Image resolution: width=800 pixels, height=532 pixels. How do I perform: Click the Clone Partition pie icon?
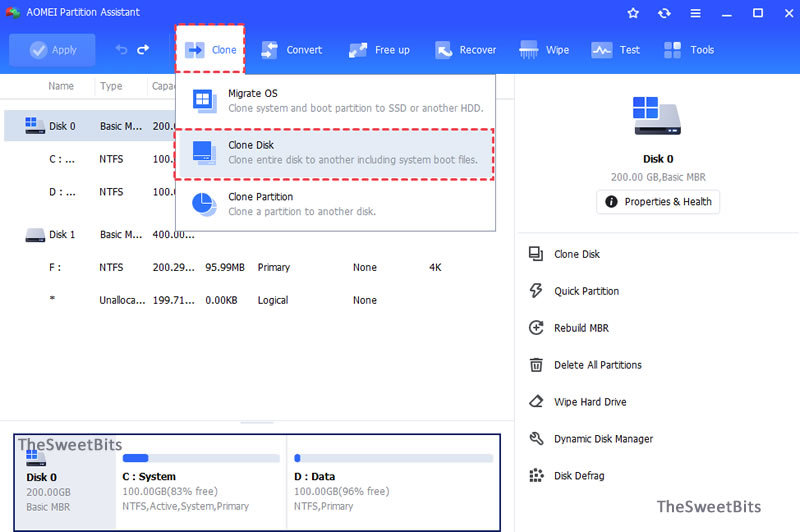tap(204, 204)
